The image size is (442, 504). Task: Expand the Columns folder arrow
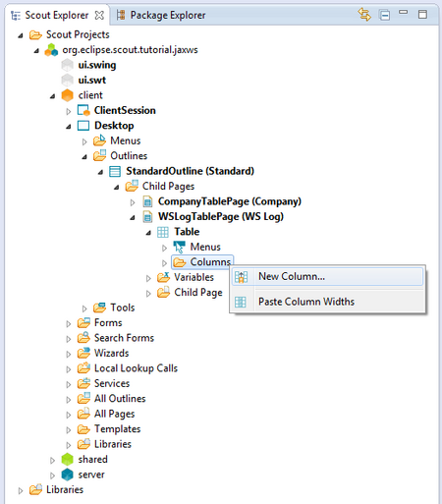[x=164, y=263]
